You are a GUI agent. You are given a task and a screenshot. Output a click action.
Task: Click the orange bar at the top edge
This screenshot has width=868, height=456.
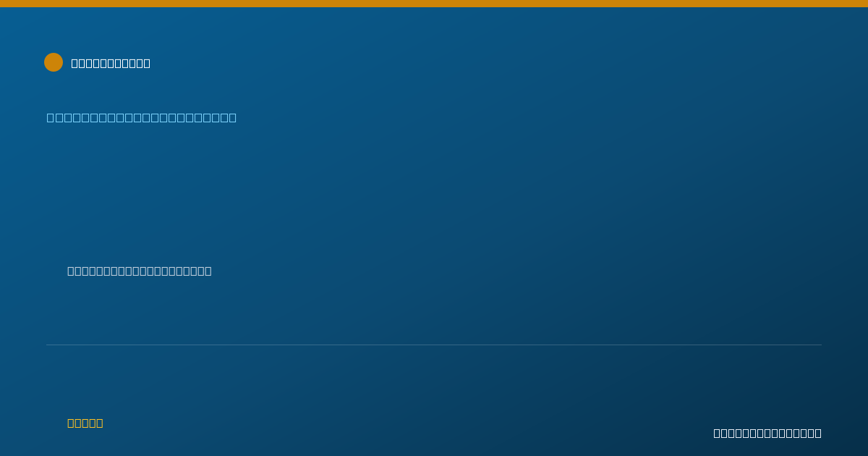434,4
